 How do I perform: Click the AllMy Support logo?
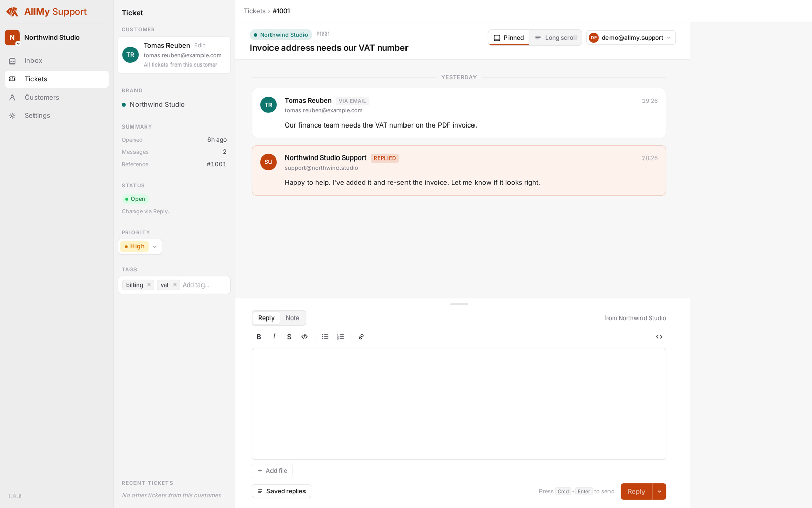(x=46, y=12)
